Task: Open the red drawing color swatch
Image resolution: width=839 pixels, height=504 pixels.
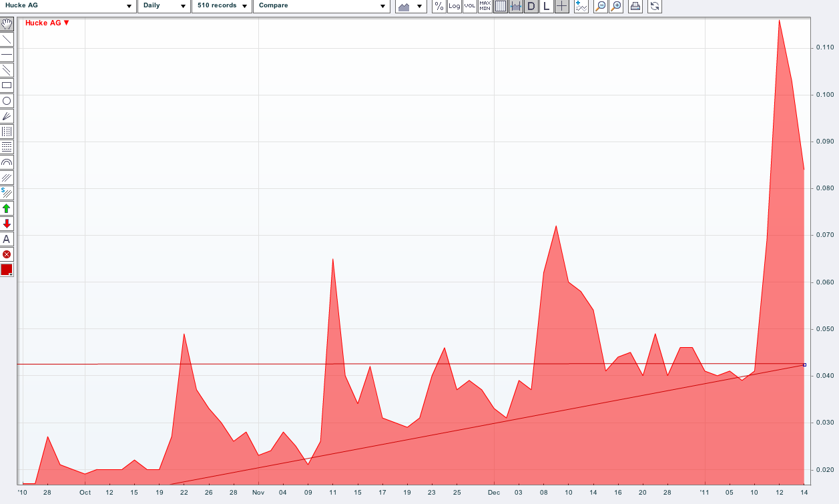Action: point(7,270)
